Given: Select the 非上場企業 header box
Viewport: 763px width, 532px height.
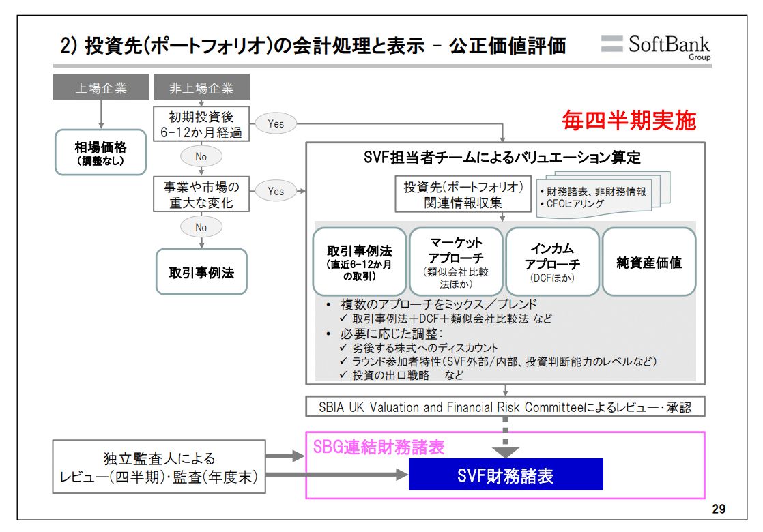Looking at the screenshot, I should point(201,87).
